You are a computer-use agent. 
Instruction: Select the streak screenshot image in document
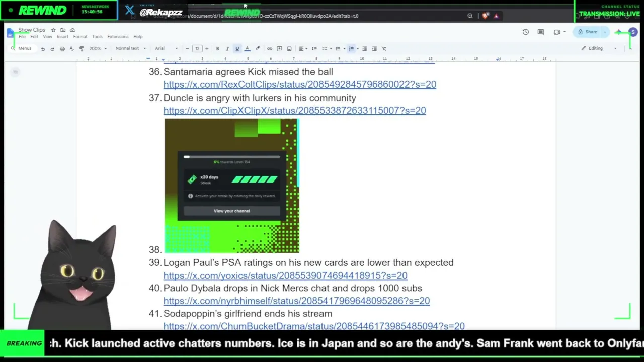pyautogui.click(x=232, y=186)
